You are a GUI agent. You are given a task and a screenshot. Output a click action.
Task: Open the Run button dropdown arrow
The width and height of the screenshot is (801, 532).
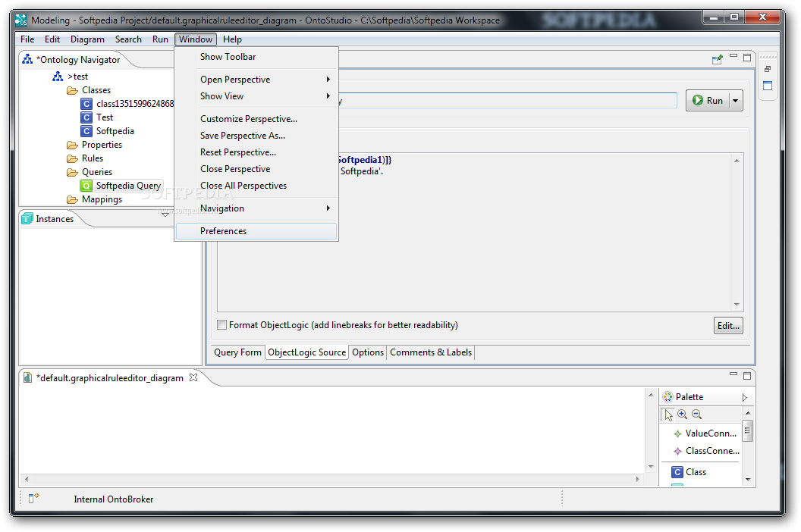click(736, 101)
